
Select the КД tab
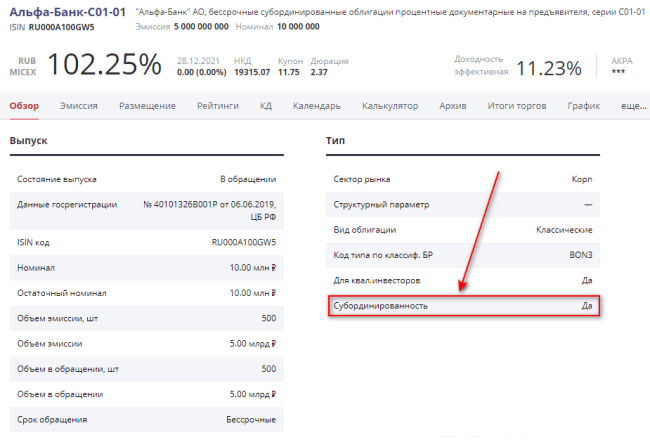click(266, 106)
